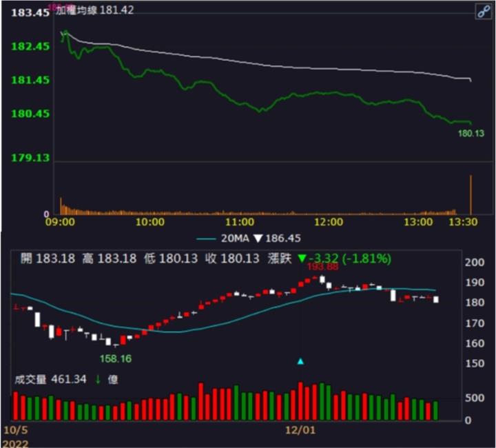
Task: Click the 179.13 bottom price axis label
Action: [x=30, y=158]
